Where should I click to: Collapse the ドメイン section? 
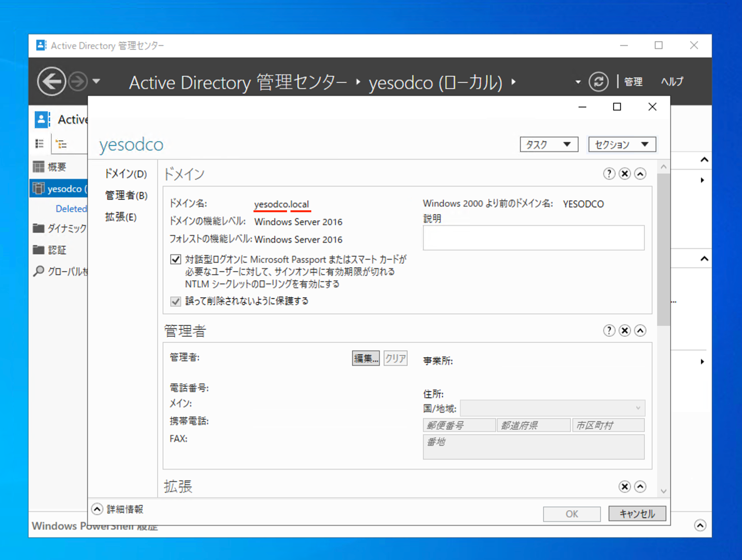tap(640, 174)
